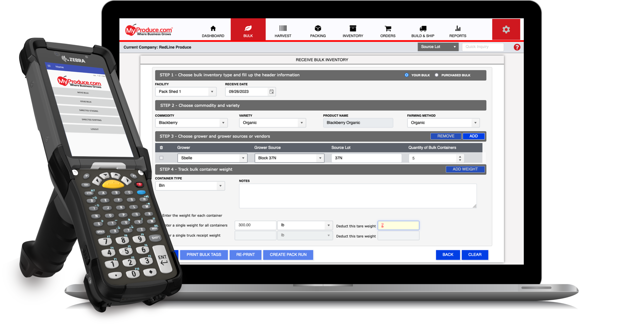Open the settings gear icon
The width and height of the screenshot is (644, 324).
click(x=506, y=29)
